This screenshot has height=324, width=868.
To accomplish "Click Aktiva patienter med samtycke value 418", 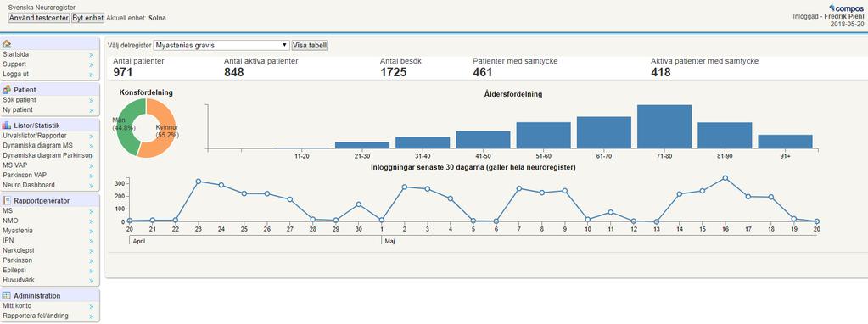I will (661, 72).
